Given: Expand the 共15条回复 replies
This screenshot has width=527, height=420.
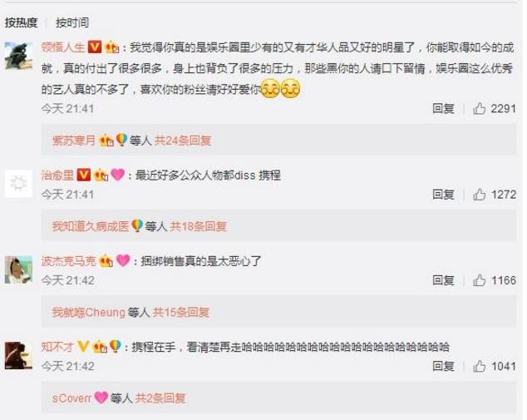Looking at the screenshot, I should pyautogui.click(x=181, y=313).
